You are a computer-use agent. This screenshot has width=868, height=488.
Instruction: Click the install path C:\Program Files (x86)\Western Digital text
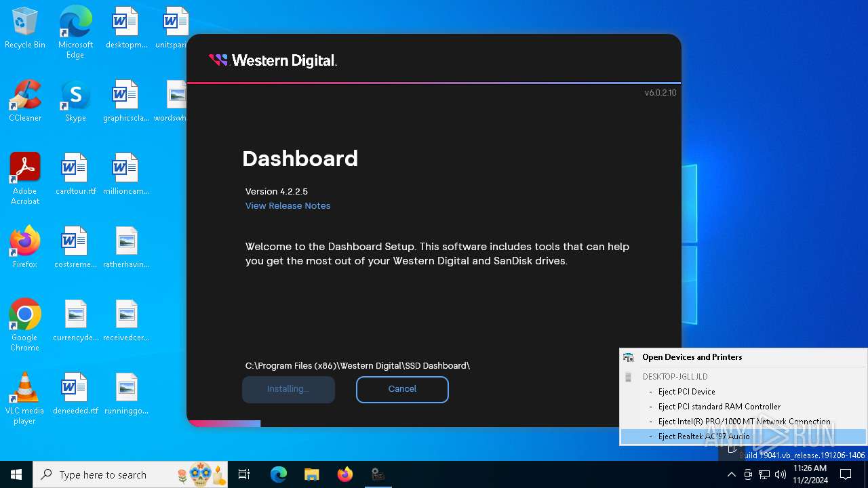[357, 366]
